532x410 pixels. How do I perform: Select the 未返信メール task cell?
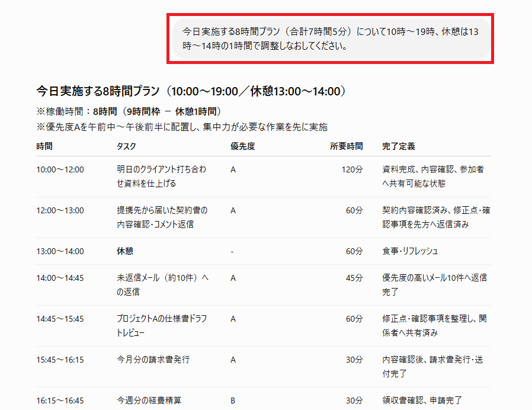click(x=162, y=285)
